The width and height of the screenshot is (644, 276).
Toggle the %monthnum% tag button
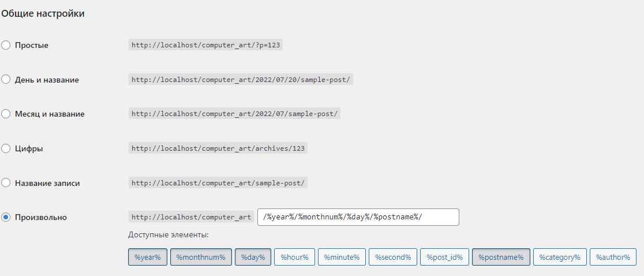(x=201, y=257)
